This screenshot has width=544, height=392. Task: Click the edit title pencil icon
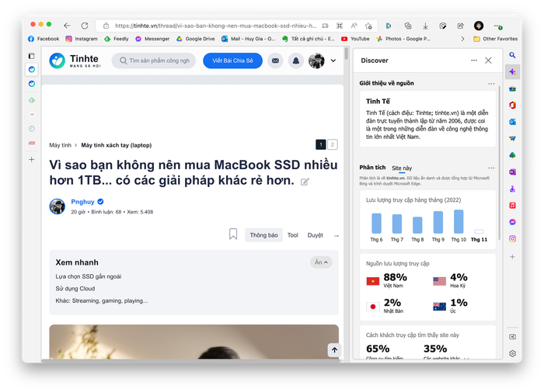click(x=305, y=182)
